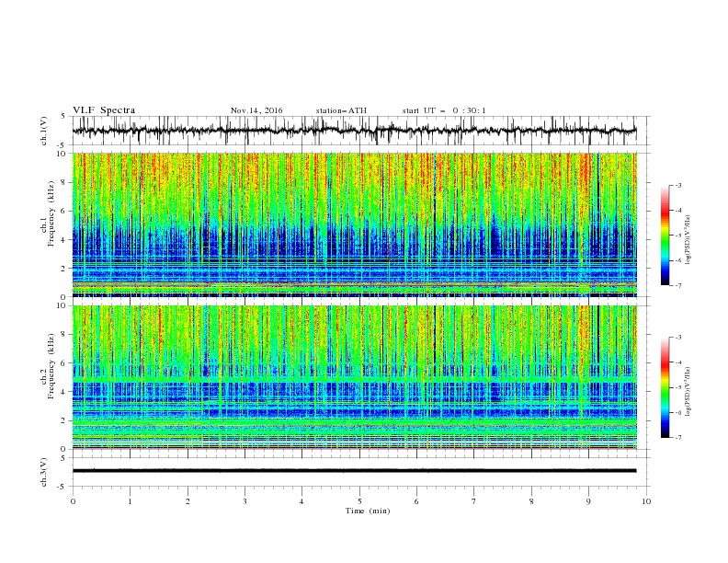Click time axis tick label "10"

[x=646, y=501]
